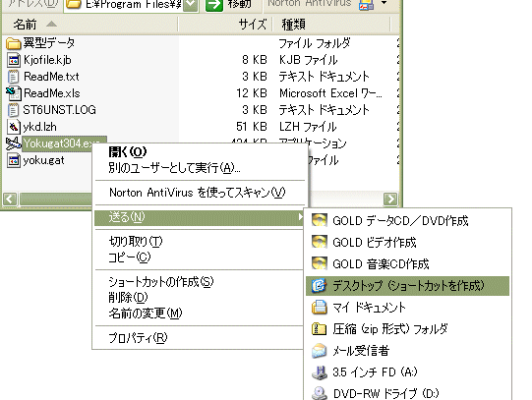The width and height of the screenshot is (532, 400).
Task: Sort by the 名前 column header
Action: coord(89,24)
